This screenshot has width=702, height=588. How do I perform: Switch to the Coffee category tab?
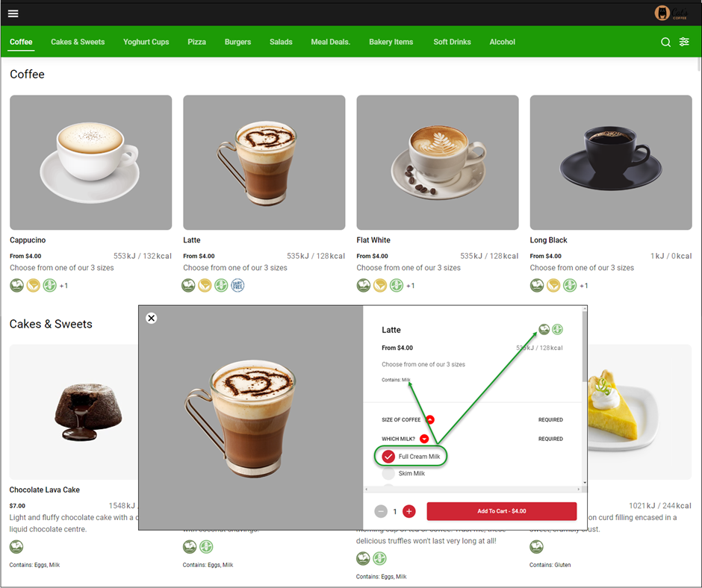[21, 42]
